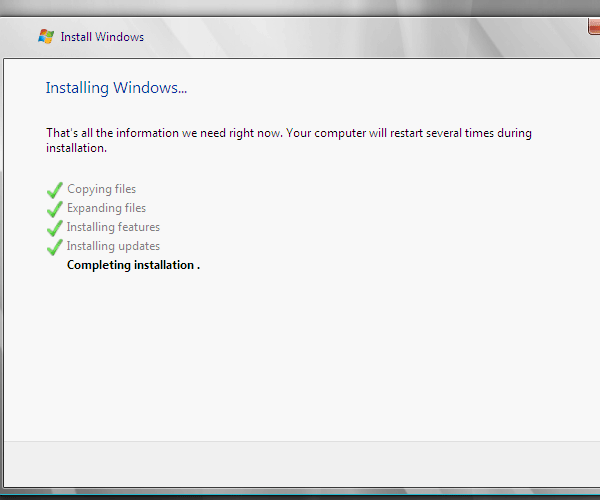This screenshot has height=500, width=600.
Task: Click the 'Installing Windows...' heading
Action: point(116,88)
